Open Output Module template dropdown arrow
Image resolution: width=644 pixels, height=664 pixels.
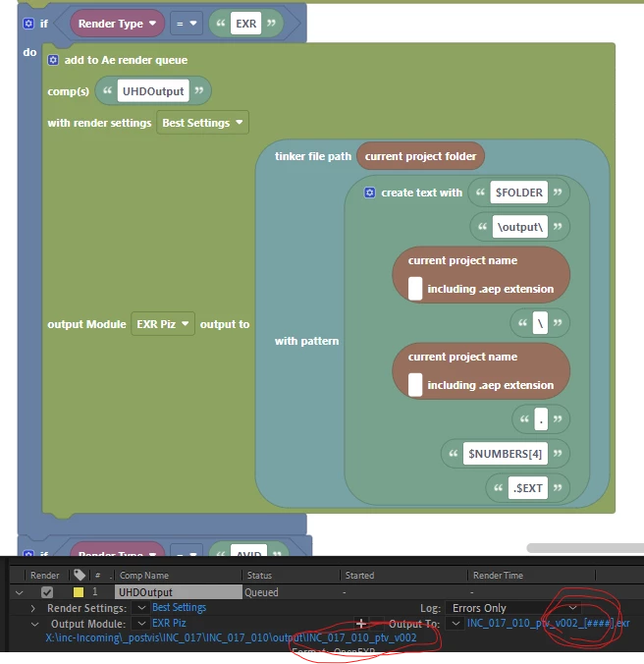coord(141,624)
